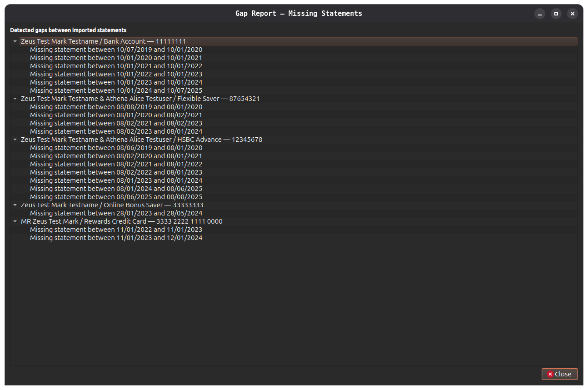Select gap between 10/01/2021 and 10/01/2022
Screen dimensions: 588x390
303,66
